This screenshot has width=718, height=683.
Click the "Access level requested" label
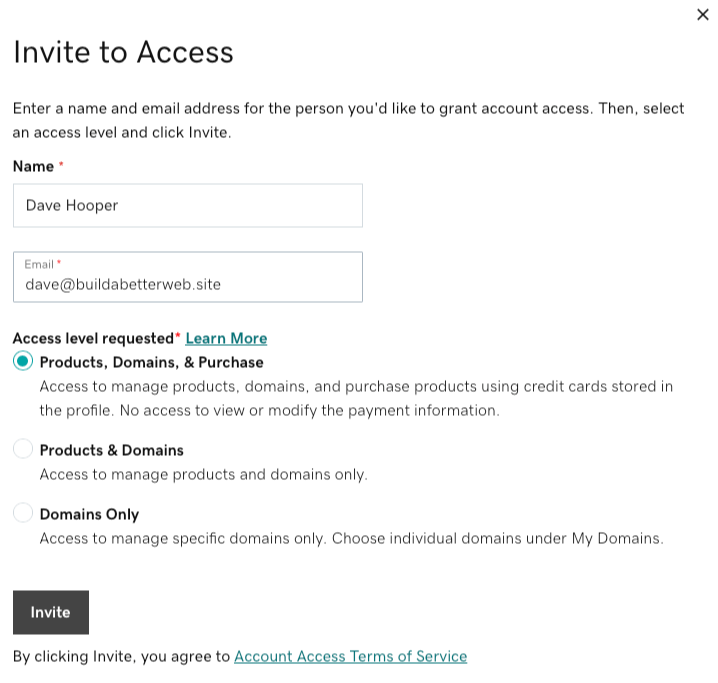coord(93,338)
